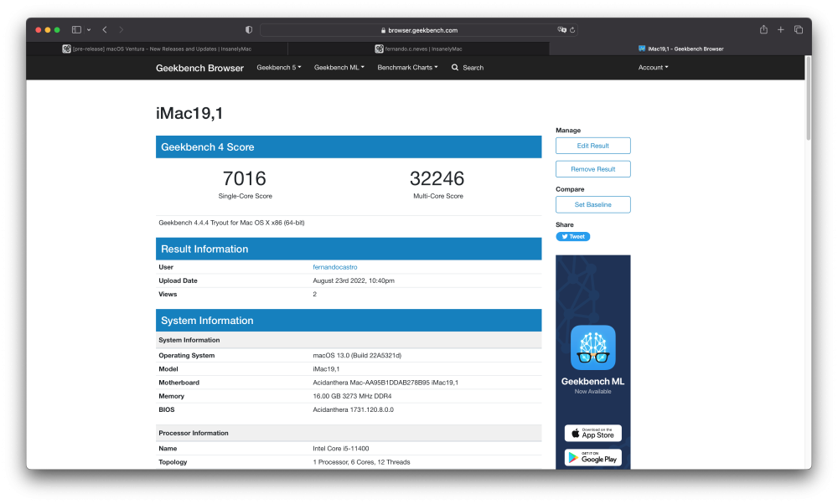This screenshot has height=504, width=838.
Task: Click the Download on the App Store badge
Action: [592, 433]
